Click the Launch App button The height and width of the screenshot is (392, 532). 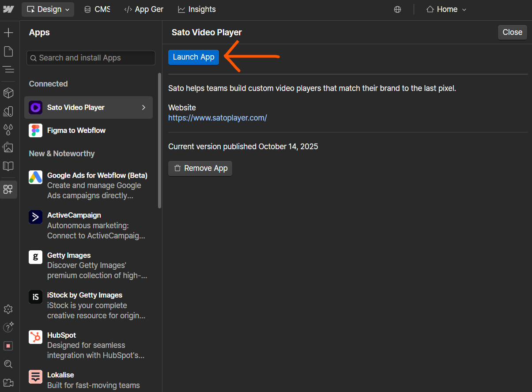[x=193, y=57]
